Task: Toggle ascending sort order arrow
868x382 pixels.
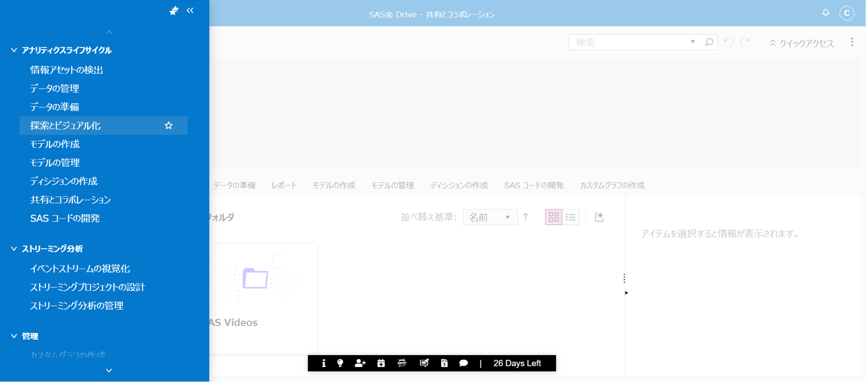Action: tap(526, 217)
